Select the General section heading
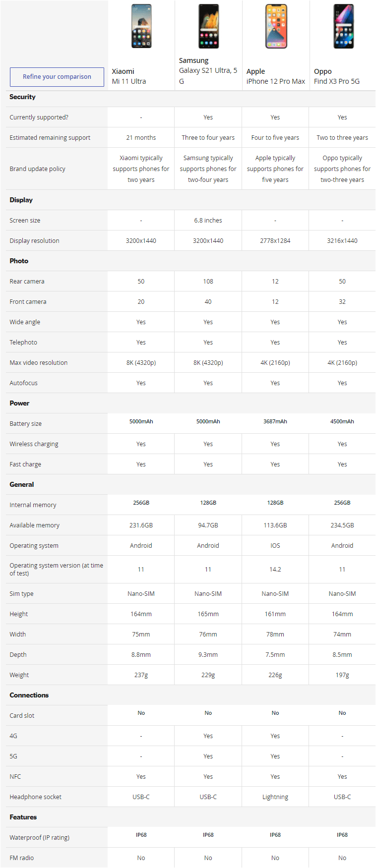The height and width of the screenshot is (868, 376). (22, 484)
